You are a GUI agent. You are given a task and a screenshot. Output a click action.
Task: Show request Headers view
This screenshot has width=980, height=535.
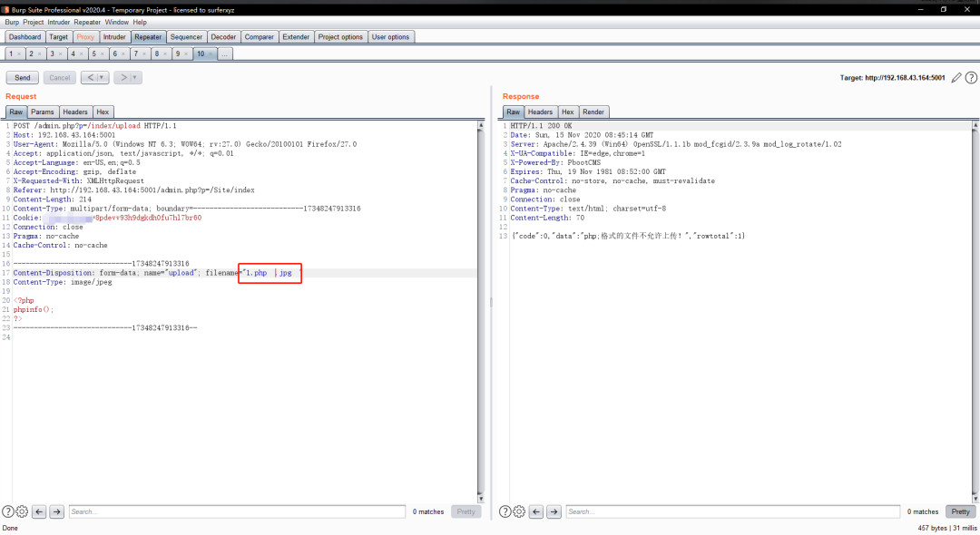[75, 112]
